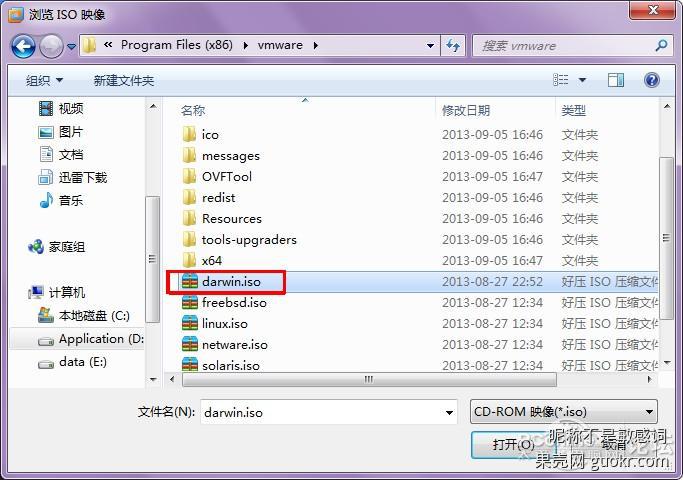Viewport: 683px width, 480px height.
Task: Click 打开(O) button
Action: coord(513,444)
